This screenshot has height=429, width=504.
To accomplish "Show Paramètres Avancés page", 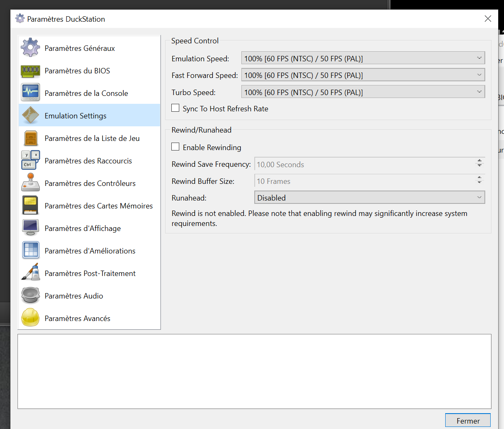I will point(90,318).
